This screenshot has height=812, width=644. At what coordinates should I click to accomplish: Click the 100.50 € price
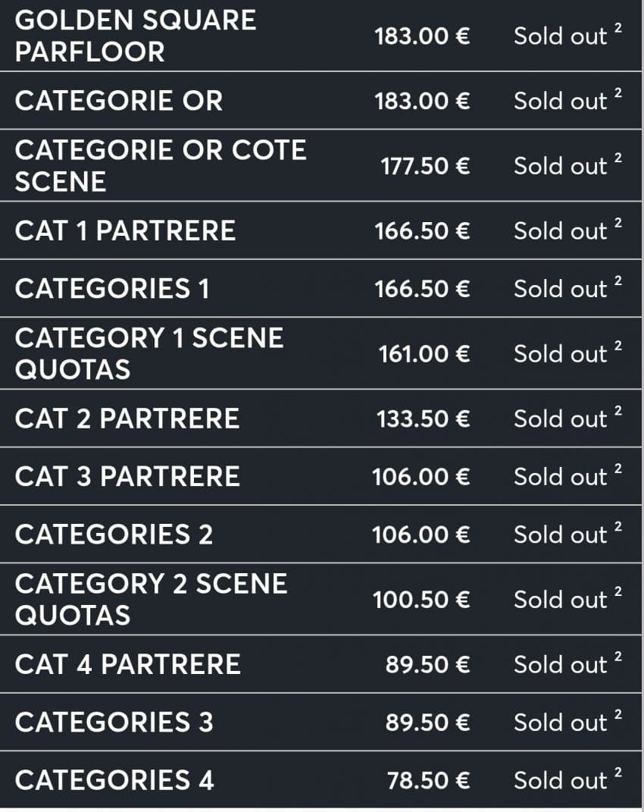tap(420, 600)
